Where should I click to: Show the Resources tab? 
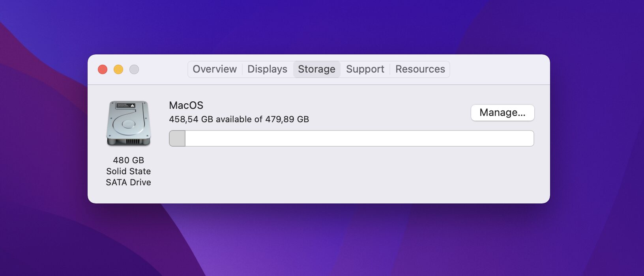tap(420, 69)
